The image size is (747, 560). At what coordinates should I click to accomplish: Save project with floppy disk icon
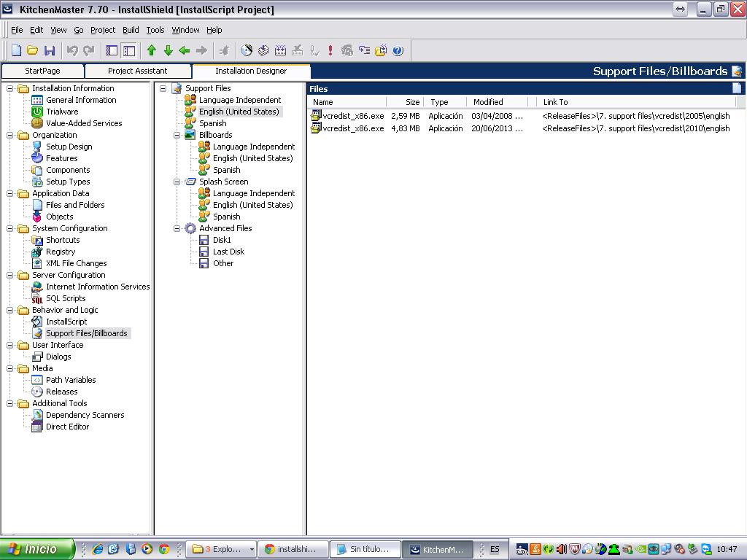click(x=50, y=50)
